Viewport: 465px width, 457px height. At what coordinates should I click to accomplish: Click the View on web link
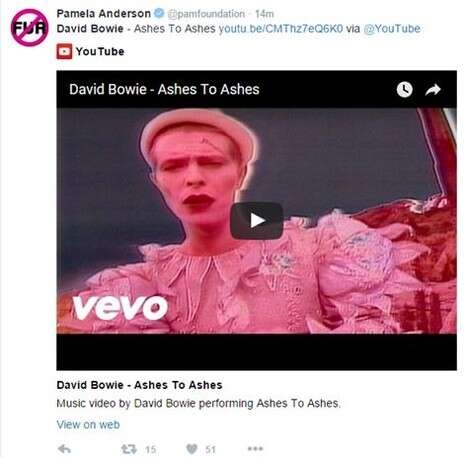[x=88, y=424]
